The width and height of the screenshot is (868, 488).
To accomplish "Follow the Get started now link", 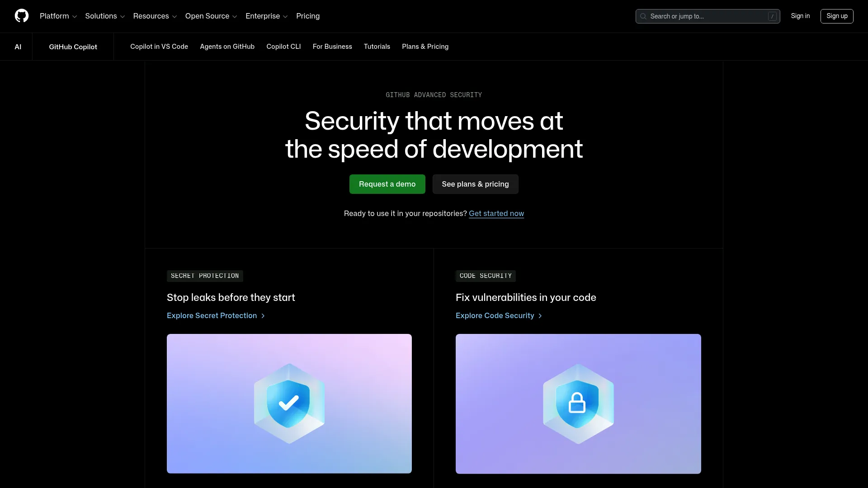I will point(496,213).
